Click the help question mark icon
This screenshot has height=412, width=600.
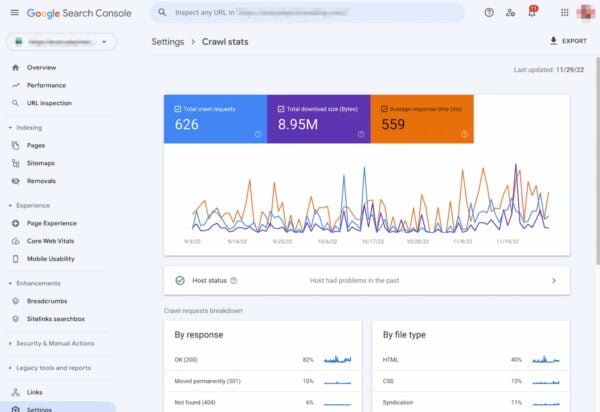(x=489, y=12)
